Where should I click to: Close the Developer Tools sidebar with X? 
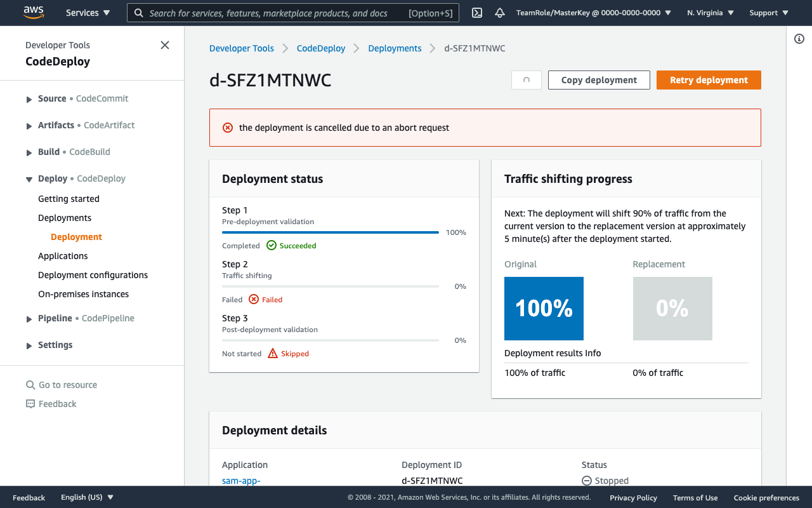(165, 45)
